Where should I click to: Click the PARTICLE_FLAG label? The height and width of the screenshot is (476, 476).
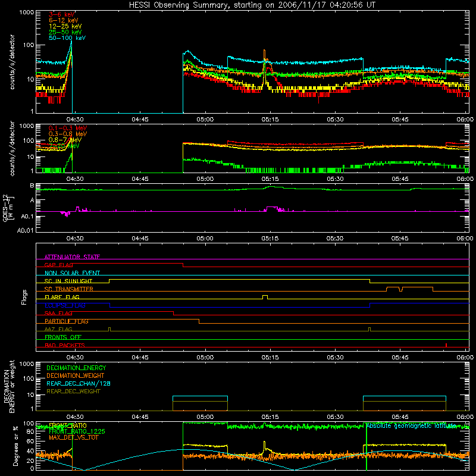(x=67, y=321)
